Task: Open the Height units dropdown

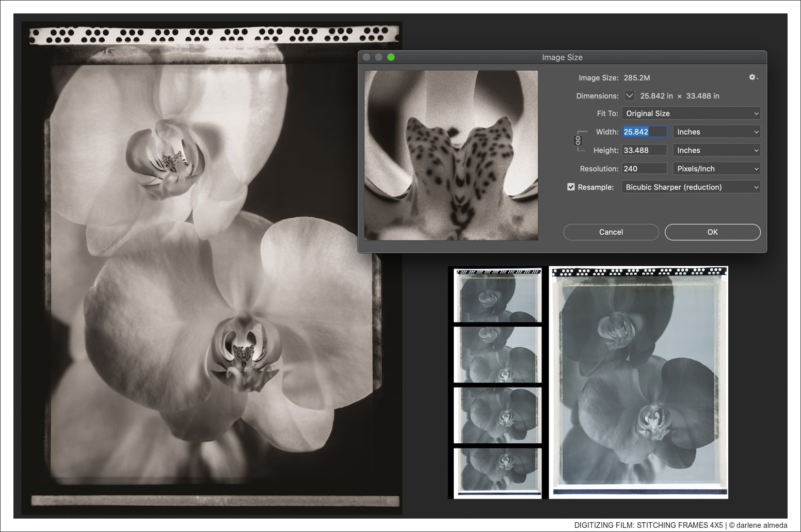Action: [717, 150]
